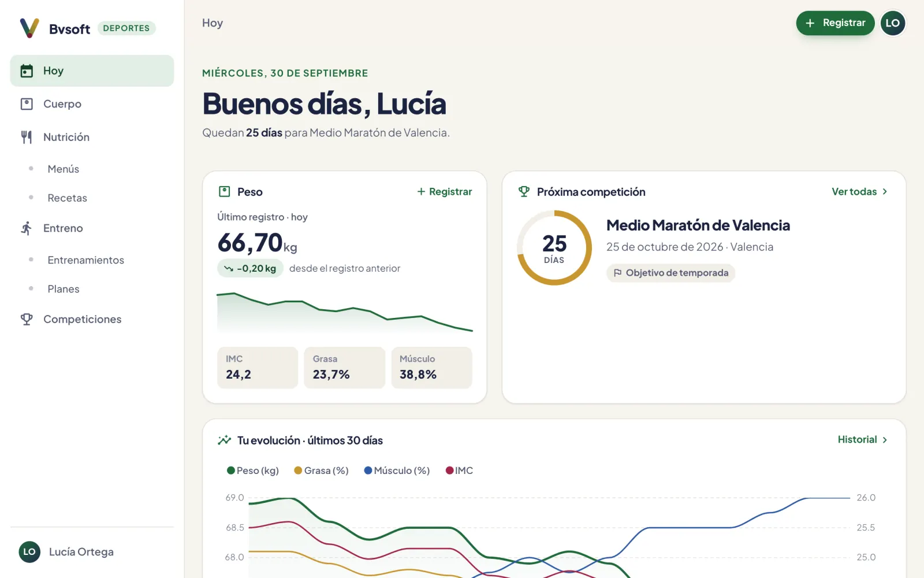
Task: Click the IMC 24,2 stat tile
Action: 258,368
